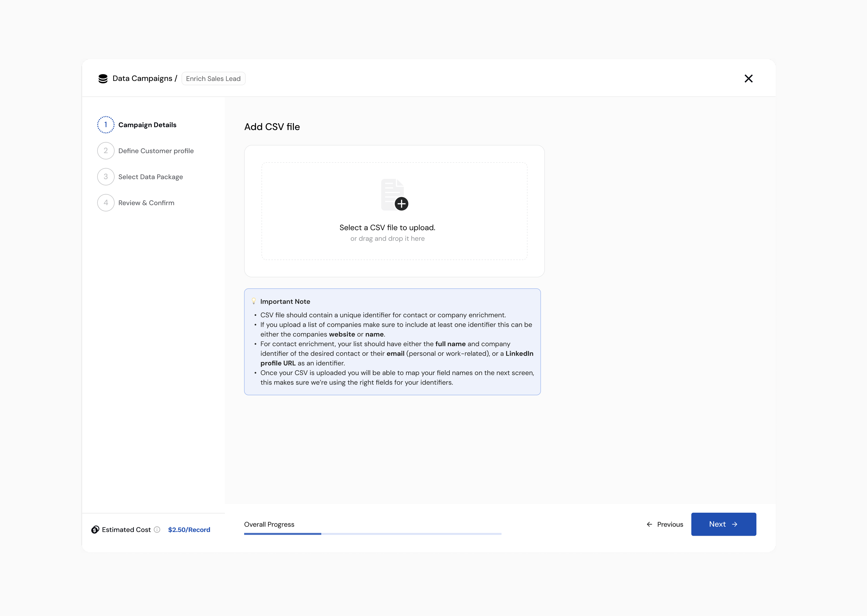Select step 2 number circle
The height and width of the screenshot is (616, 867).
click(x=106, y=151)
